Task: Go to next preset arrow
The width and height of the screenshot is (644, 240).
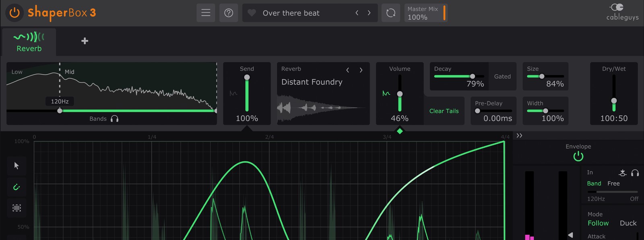Action: (x=369, y=13)
